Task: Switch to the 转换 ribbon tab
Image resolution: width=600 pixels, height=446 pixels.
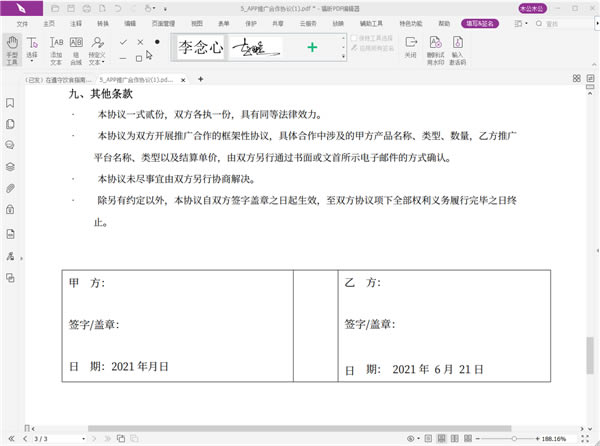Action: pyautogui.click(x=103, y=24)
